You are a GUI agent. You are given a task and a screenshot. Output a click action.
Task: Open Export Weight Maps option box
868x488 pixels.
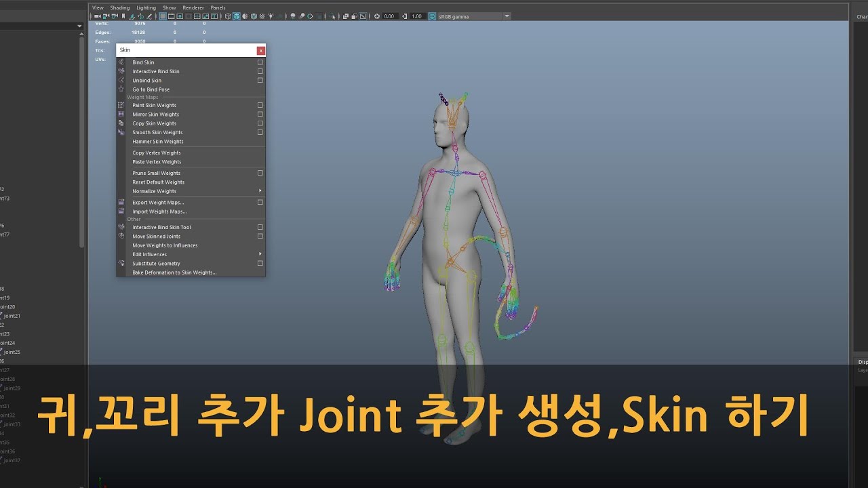coord(260,202)
